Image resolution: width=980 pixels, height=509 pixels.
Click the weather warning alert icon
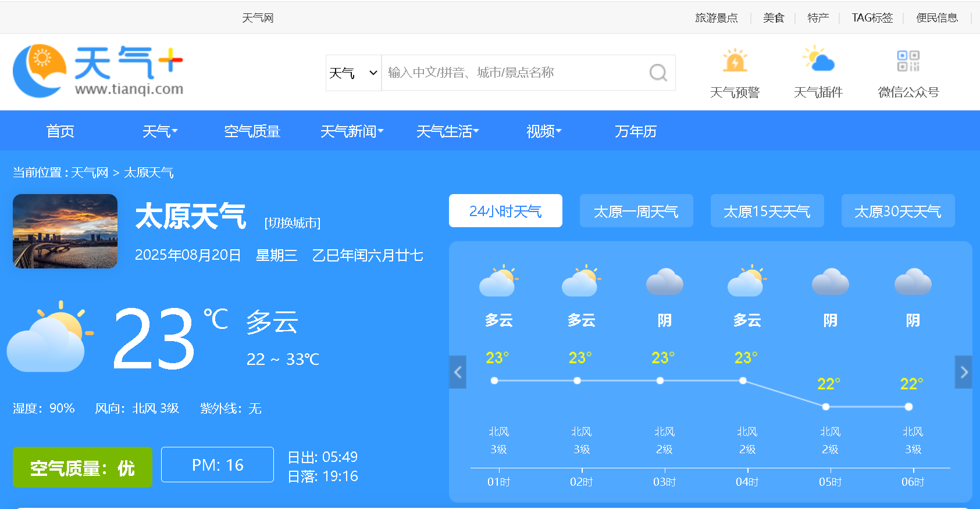(x=735, y=61)
